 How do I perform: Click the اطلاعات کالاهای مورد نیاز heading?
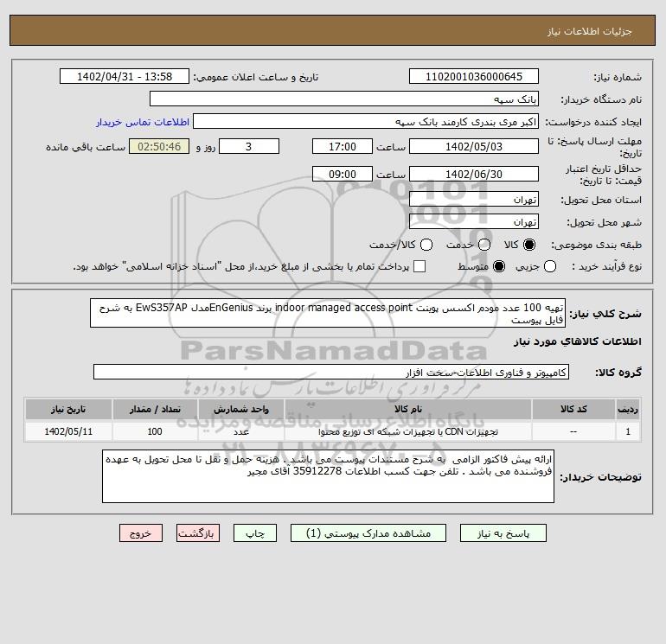pyautogui.click(x=578, y=341)
